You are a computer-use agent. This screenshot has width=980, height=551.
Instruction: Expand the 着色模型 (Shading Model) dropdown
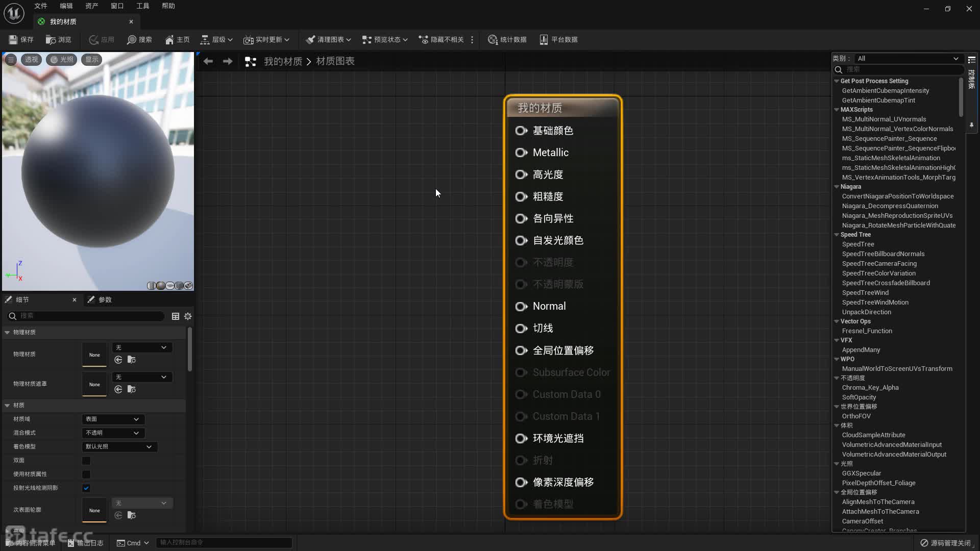pos(118,446)
